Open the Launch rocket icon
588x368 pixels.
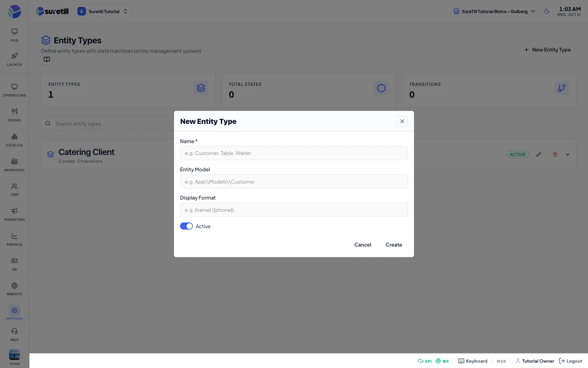14,59
